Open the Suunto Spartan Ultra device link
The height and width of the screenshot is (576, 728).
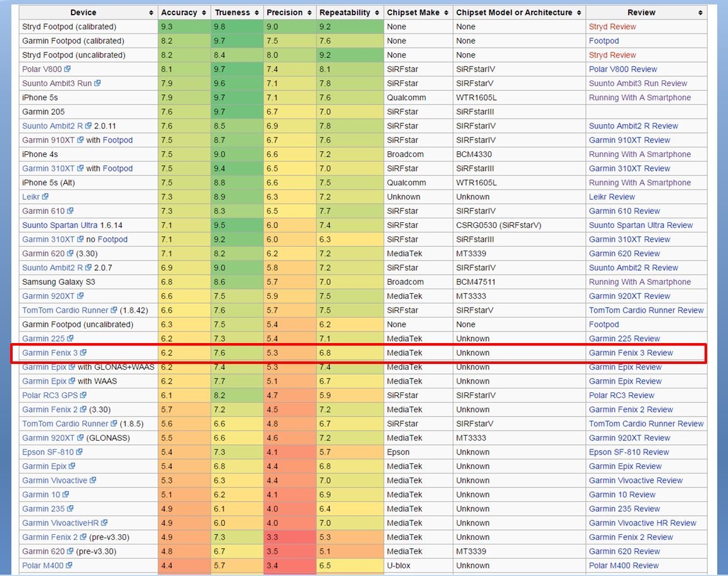pyautogui.click(x=60, y=225)
